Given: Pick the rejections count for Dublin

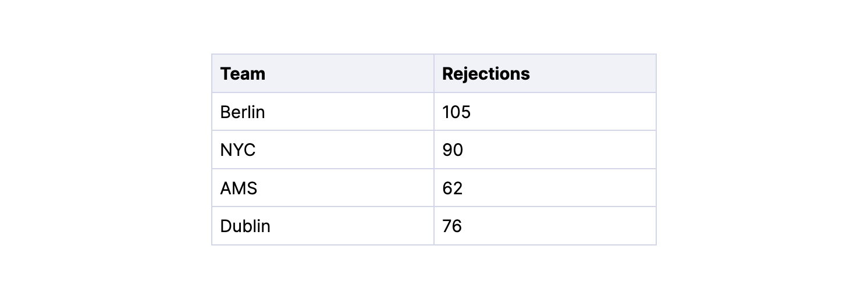Looking at the screenshot, I should tap(545, 226).
